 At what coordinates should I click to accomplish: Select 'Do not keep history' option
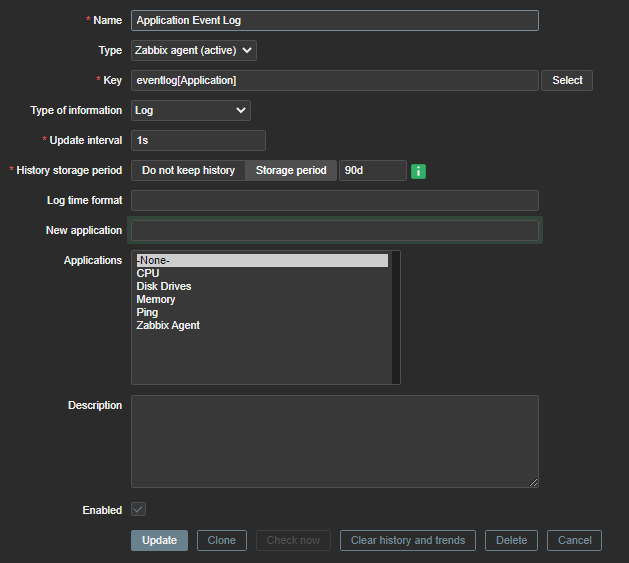[188, 171]
